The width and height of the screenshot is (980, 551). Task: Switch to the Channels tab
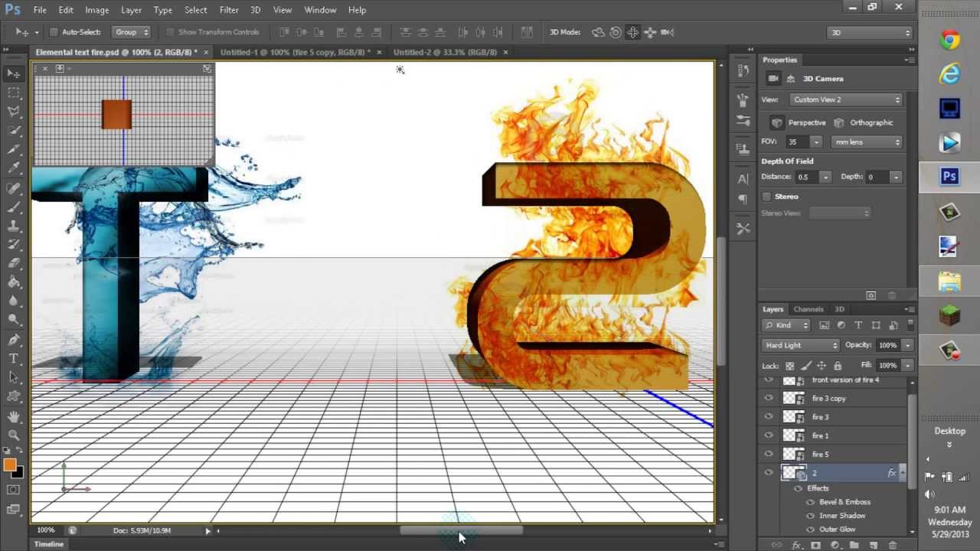tap(808, 309)
